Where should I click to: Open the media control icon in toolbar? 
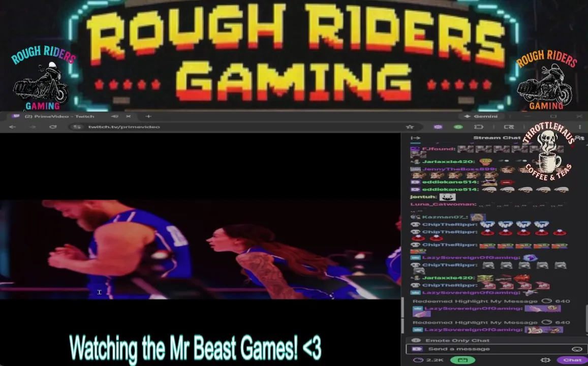(x=509, y=127)
